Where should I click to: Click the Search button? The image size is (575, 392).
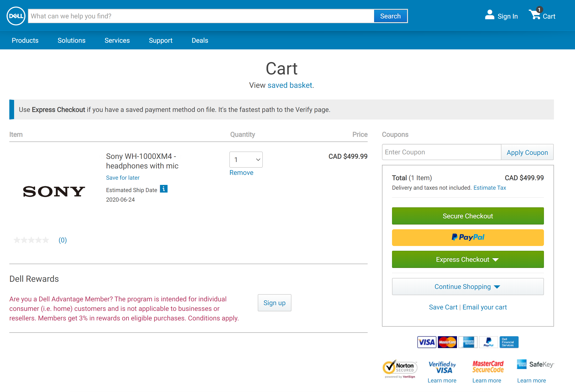[x=390, y=16]
